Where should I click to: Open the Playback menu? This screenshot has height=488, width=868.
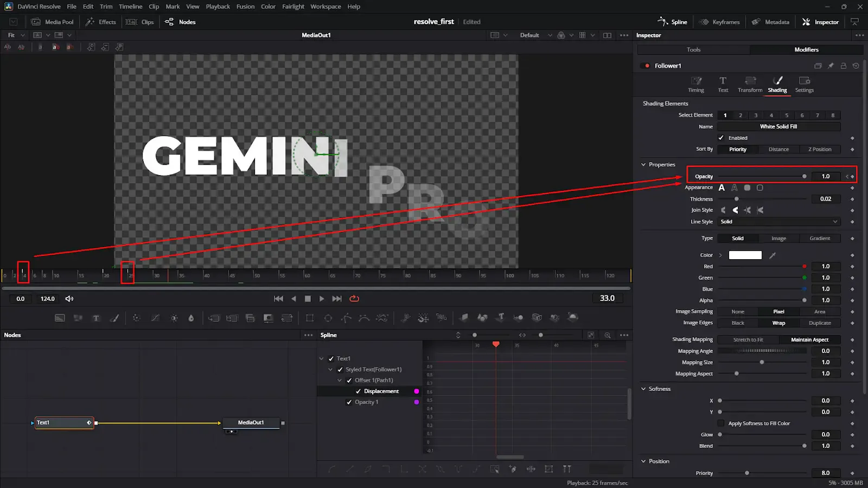(x=218, y=7)
